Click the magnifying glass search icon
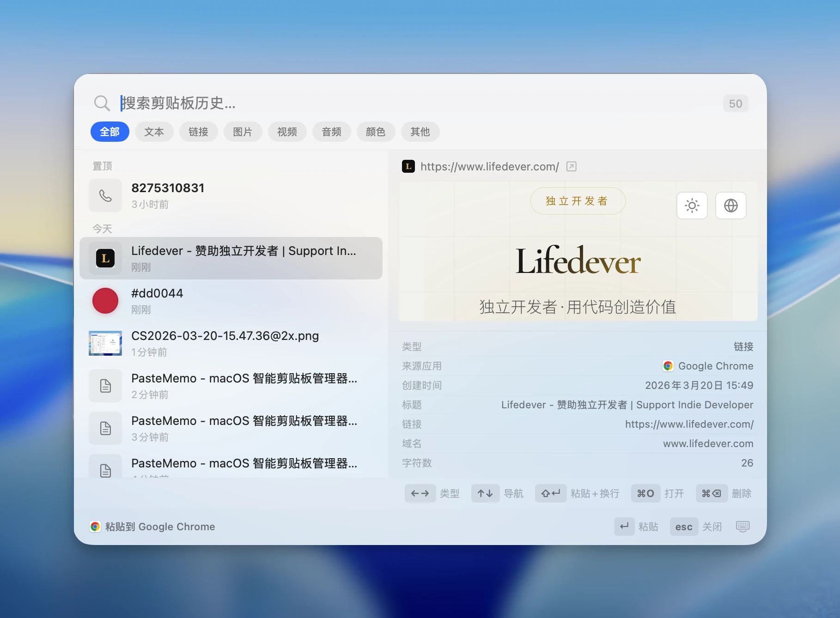Viewport: 840px width, 618px height. (x=102, y=103)
